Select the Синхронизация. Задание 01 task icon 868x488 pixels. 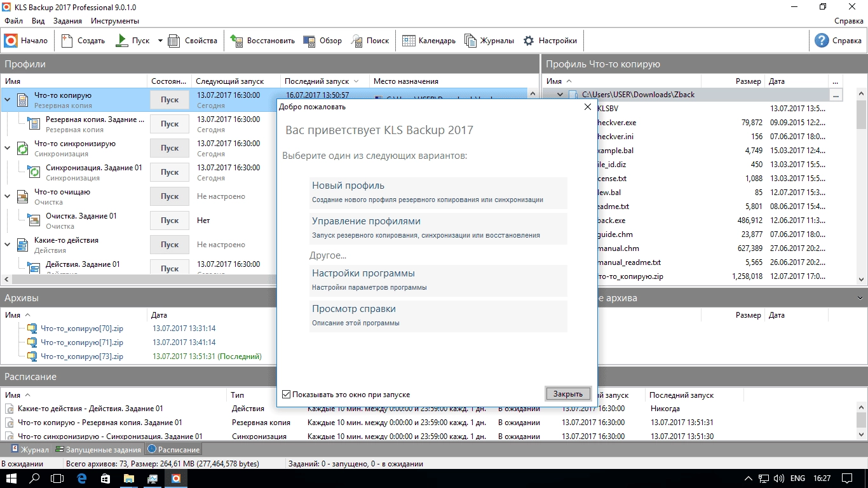coord(34,172)
